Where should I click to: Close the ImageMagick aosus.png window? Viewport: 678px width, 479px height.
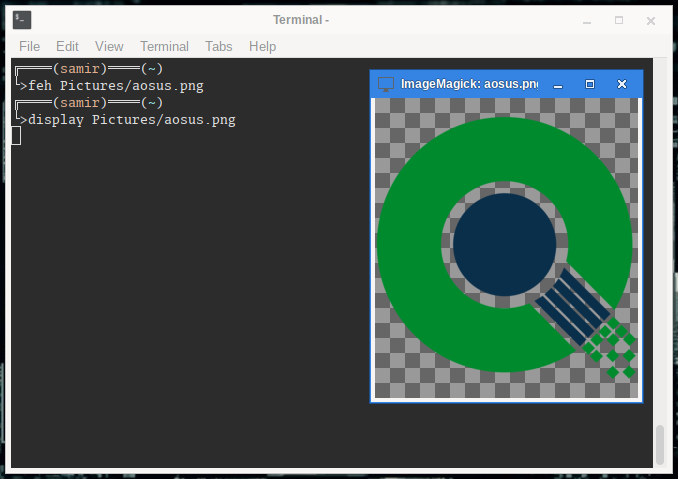point(622,84)
